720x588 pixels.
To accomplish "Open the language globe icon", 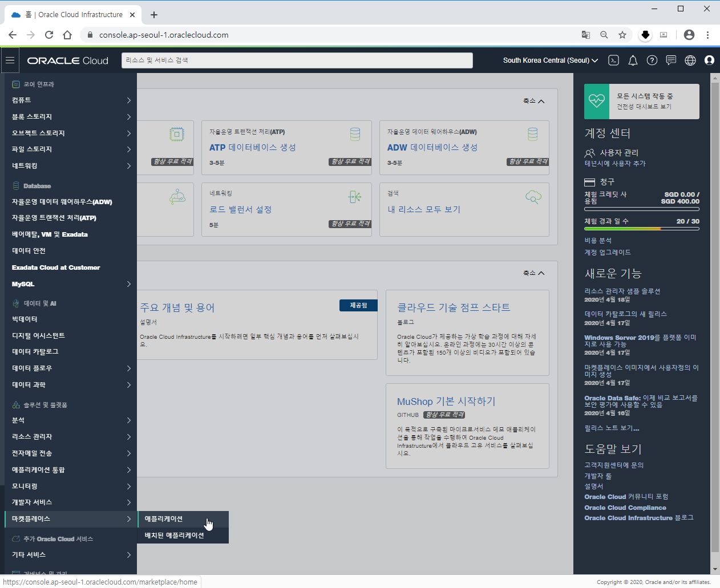I will tap(690, 60).
